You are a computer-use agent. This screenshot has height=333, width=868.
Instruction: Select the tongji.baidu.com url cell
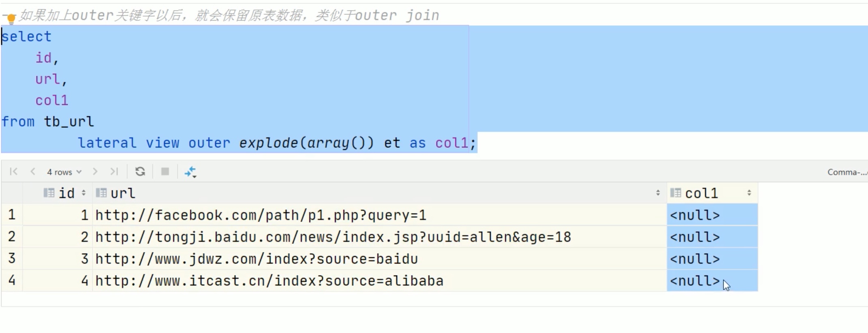pos(380,237)
